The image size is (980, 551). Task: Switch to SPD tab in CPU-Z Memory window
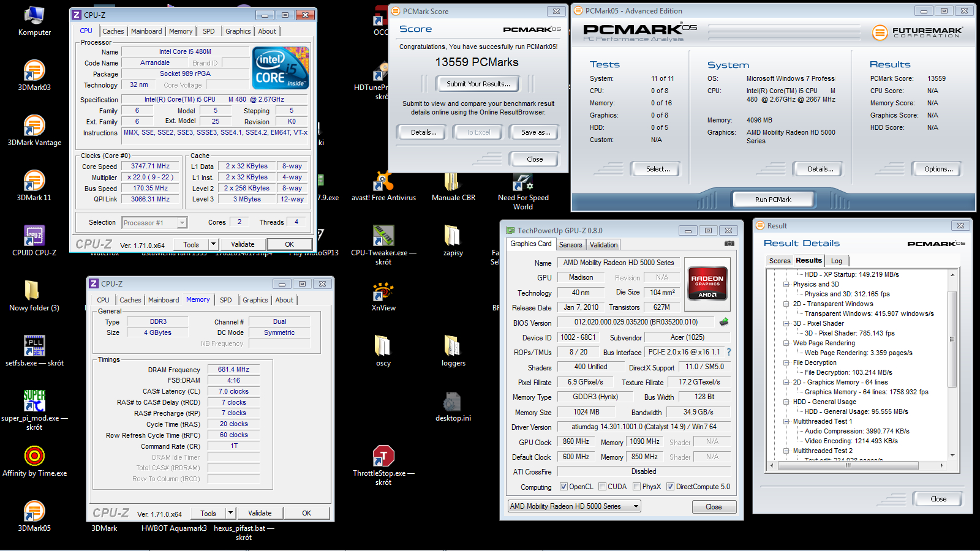coord(226,300)
